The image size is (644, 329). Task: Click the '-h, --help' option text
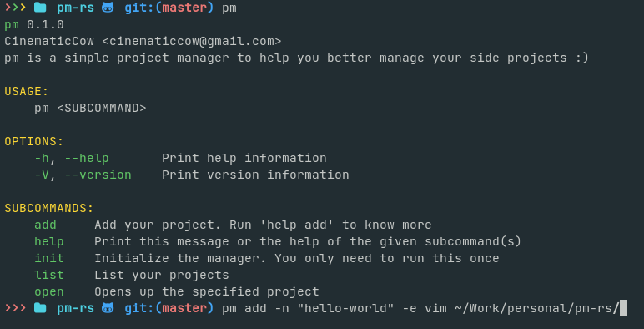pyautogui.click(x=72, y=159)
